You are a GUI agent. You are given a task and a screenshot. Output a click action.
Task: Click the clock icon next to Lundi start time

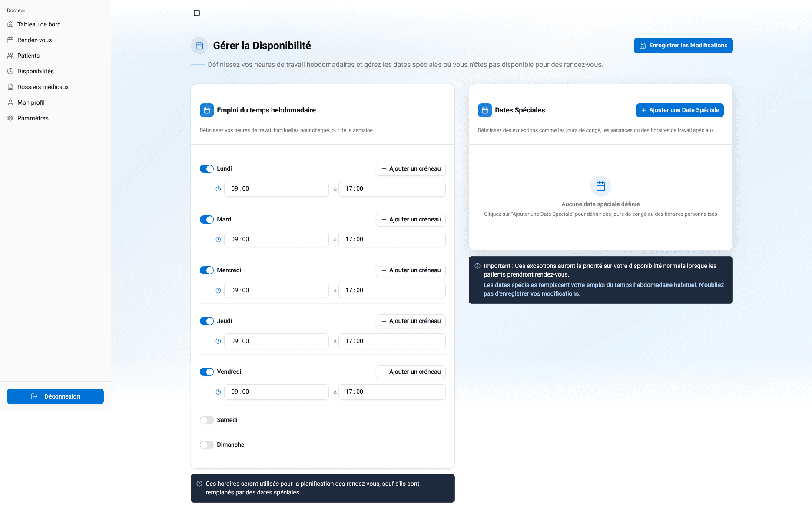click(x=218, y=189)
